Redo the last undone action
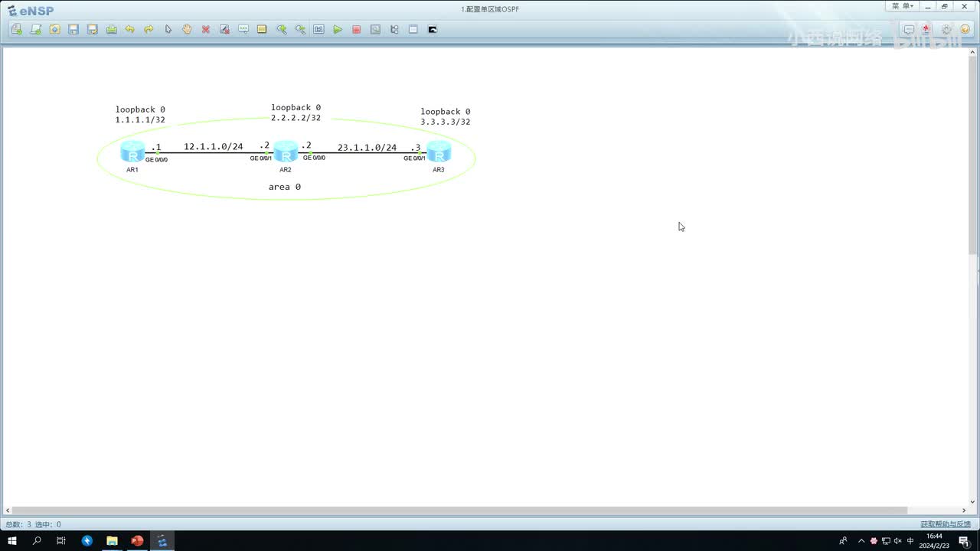Viewport: 980px width, 551px height. tap(149, 29)
